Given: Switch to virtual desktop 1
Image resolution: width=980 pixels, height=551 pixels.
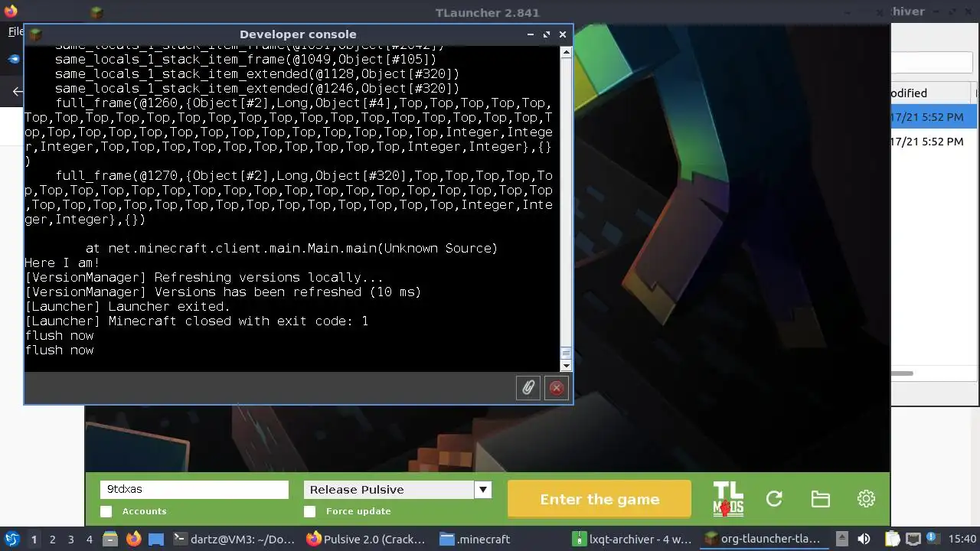Looking at the screenshot, I should pos(34,539).
